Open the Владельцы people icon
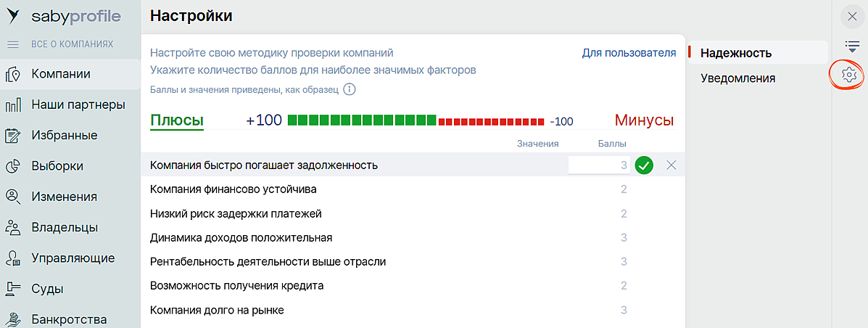The height and width of the screenshot is (328, 868). 12,228
